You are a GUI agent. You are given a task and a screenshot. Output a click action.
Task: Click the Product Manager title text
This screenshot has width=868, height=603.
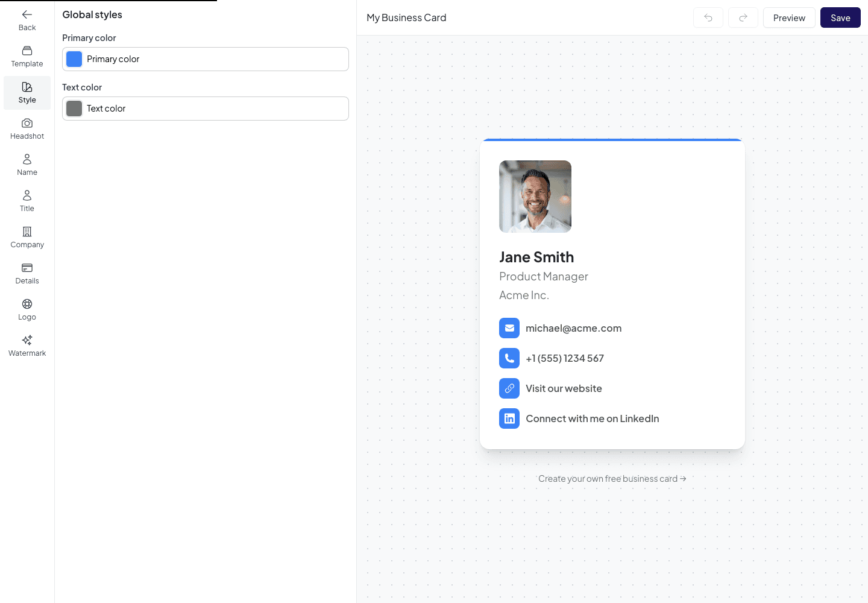pyautogui.click(x=544, y=276)
